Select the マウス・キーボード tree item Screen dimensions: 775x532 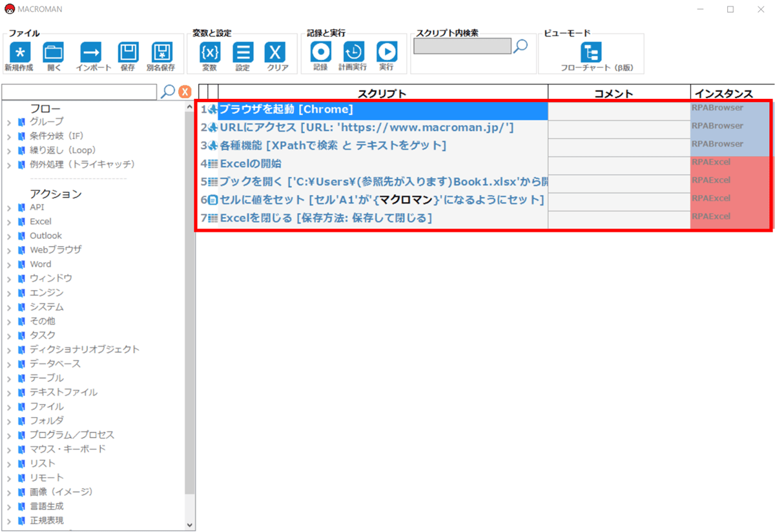(67, 449)
